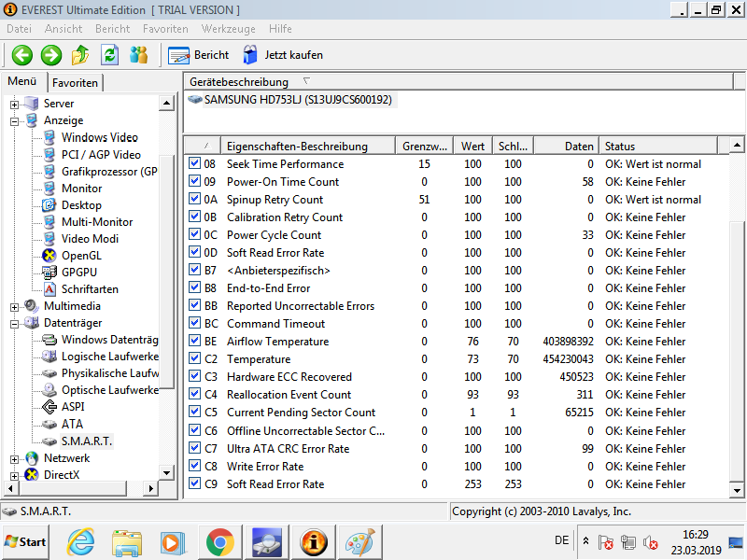
Task: Click the OpenGL icon in tree
Action: [49, 256]
